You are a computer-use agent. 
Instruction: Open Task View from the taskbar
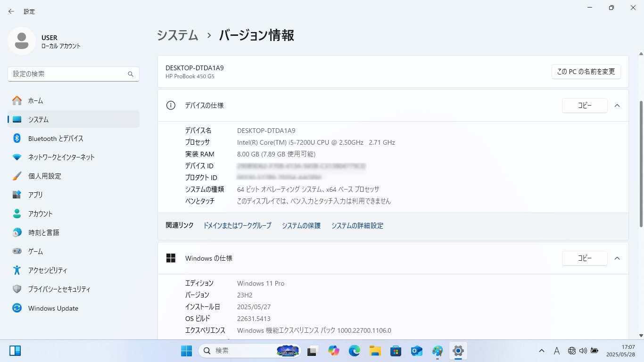click(x=312, y=351)
